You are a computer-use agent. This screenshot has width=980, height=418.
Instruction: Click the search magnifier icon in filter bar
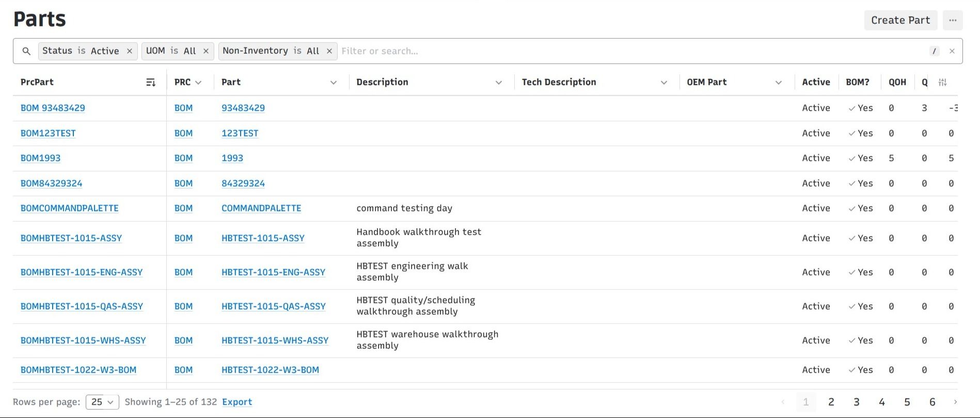pos(26,51)
